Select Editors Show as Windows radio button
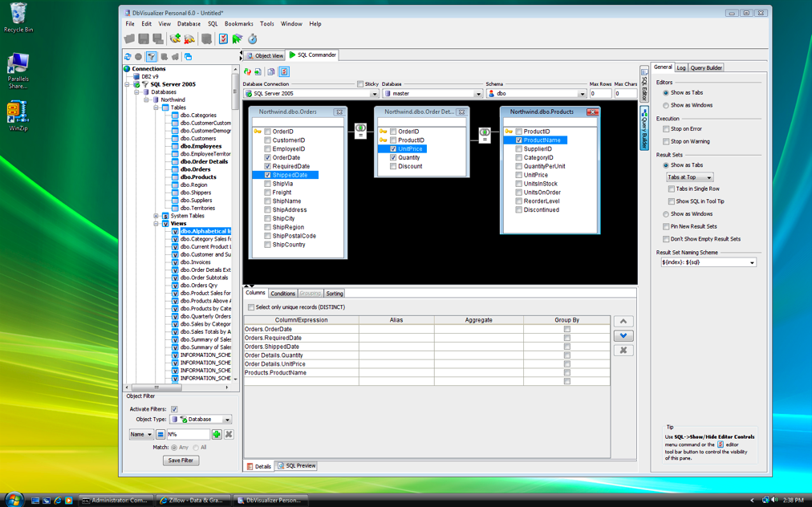 pyautogui.click(x=666, y=105)
